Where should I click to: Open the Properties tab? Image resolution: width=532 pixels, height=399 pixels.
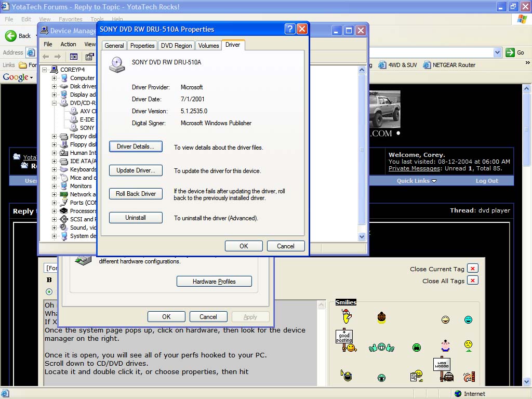(142, 46)
